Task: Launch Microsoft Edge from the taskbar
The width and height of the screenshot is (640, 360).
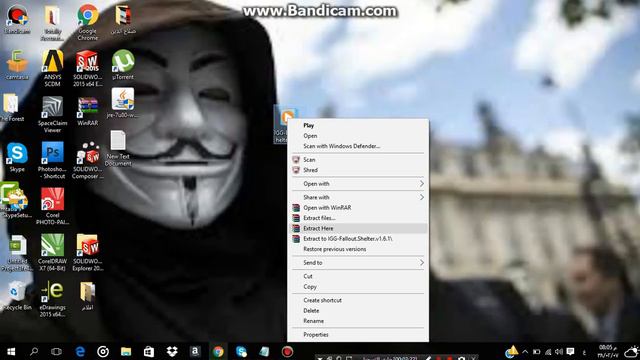Action: click(80, 351)
